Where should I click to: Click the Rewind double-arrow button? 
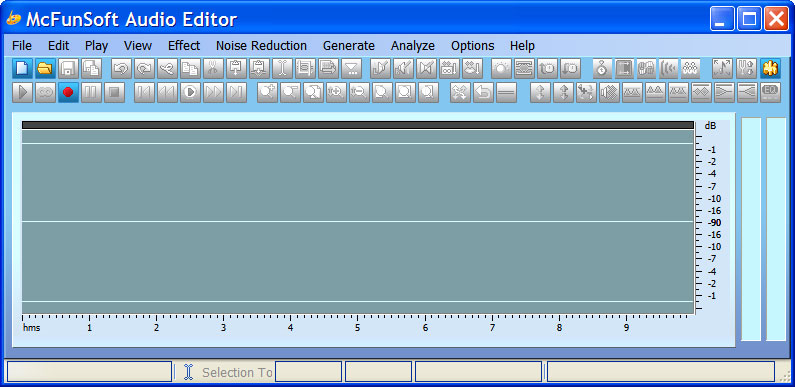pos(167,92)
